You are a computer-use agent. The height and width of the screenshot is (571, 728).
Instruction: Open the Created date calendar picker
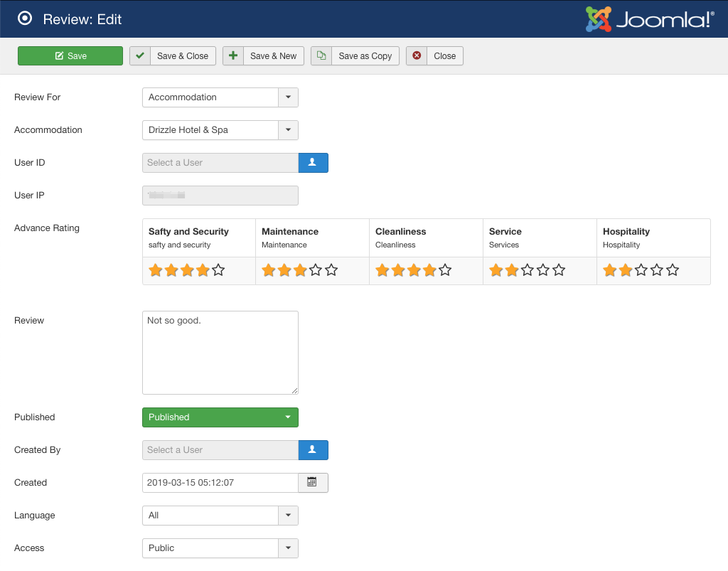312,483
